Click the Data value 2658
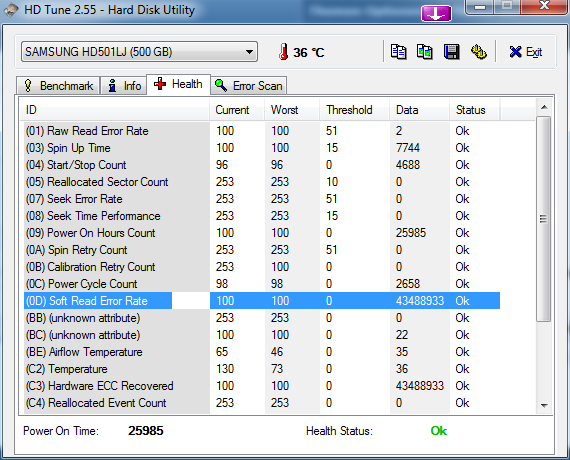 tap(408, 284)
